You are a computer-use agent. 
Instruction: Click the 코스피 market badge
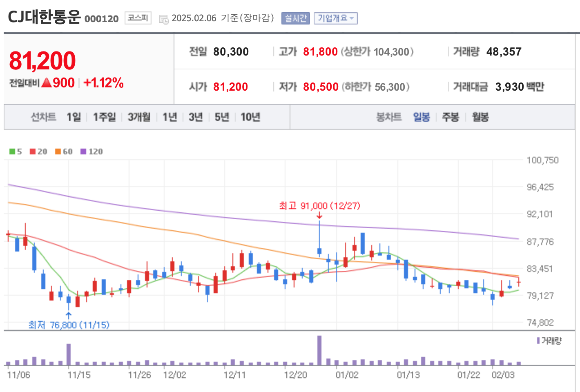[x=138, y=18]
